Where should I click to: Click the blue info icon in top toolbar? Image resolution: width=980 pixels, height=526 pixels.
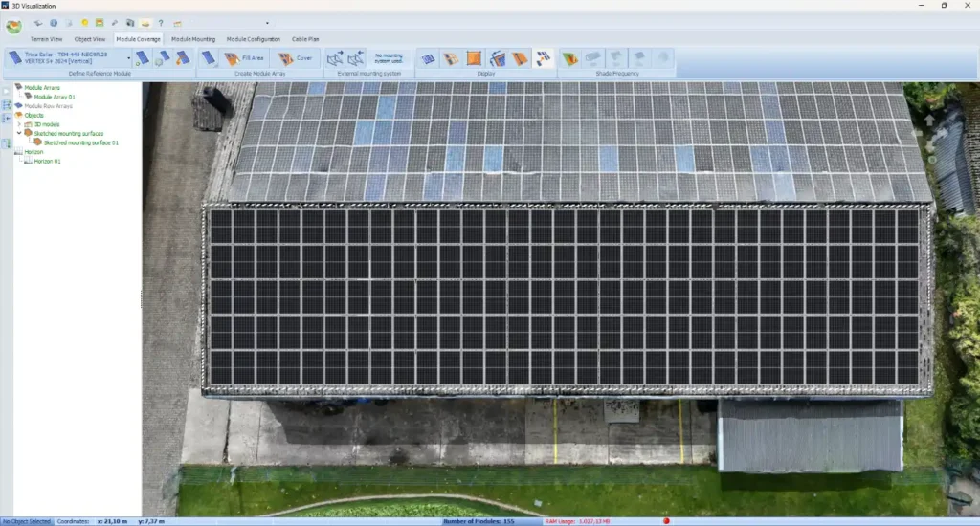coord(54,23)
